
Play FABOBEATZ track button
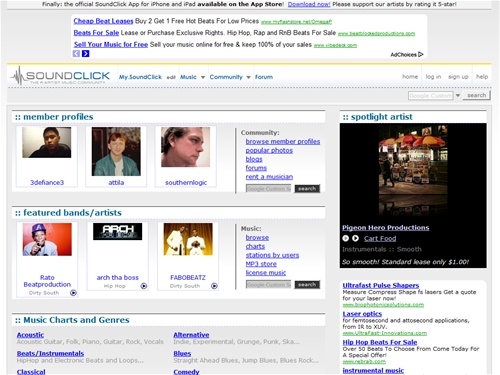(214, 286)
